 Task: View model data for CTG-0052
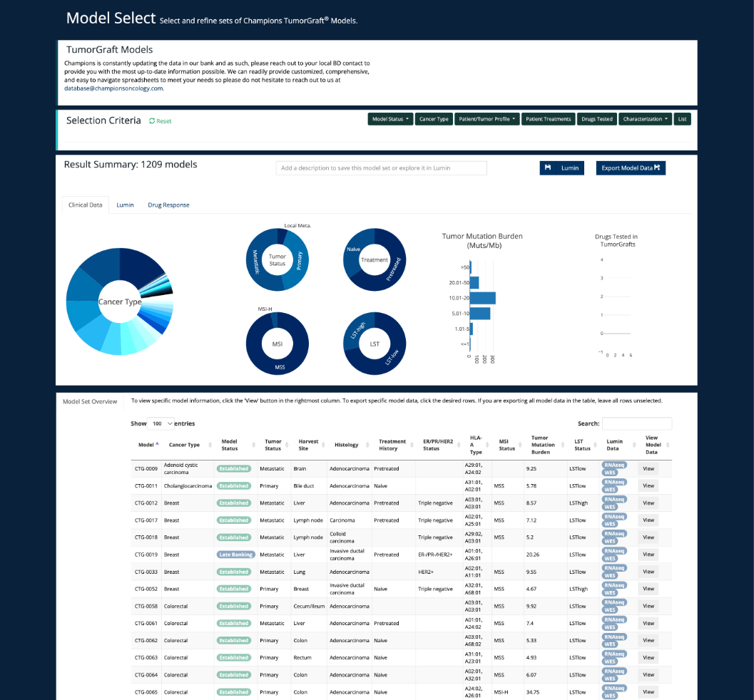point(648,589)
